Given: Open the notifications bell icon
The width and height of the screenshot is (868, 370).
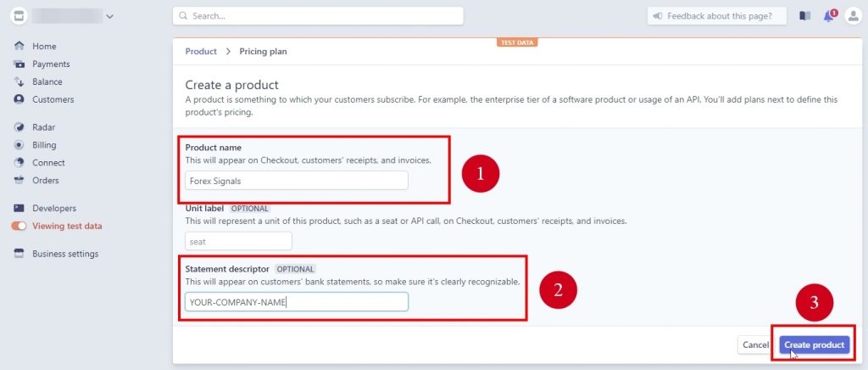Looking at the screenshot, I should (x=829, y=16).
